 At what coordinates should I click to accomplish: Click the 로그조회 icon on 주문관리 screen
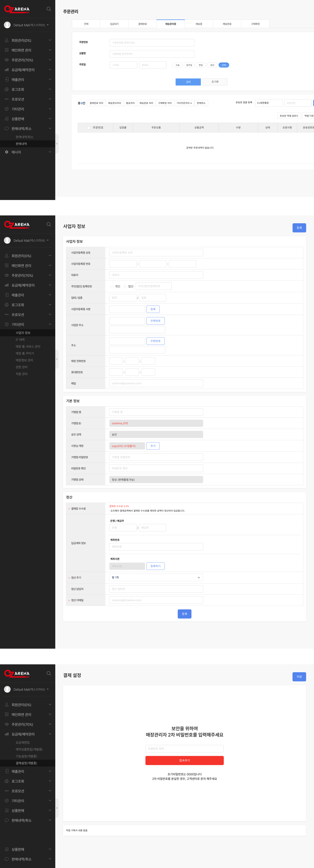click(6, 89)
